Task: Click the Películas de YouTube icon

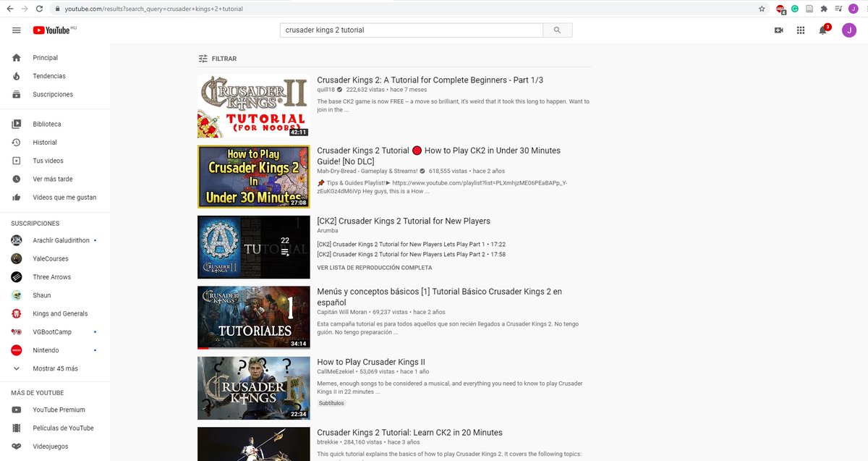Action: (x=17, y=428)
